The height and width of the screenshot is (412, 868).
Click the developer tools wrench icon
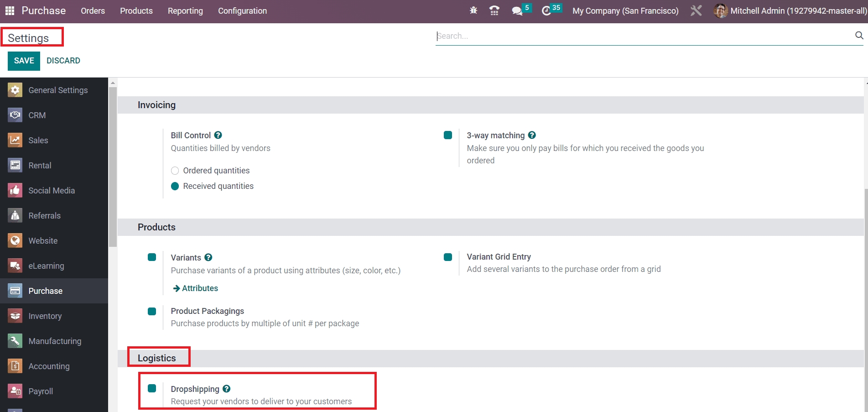696,10
